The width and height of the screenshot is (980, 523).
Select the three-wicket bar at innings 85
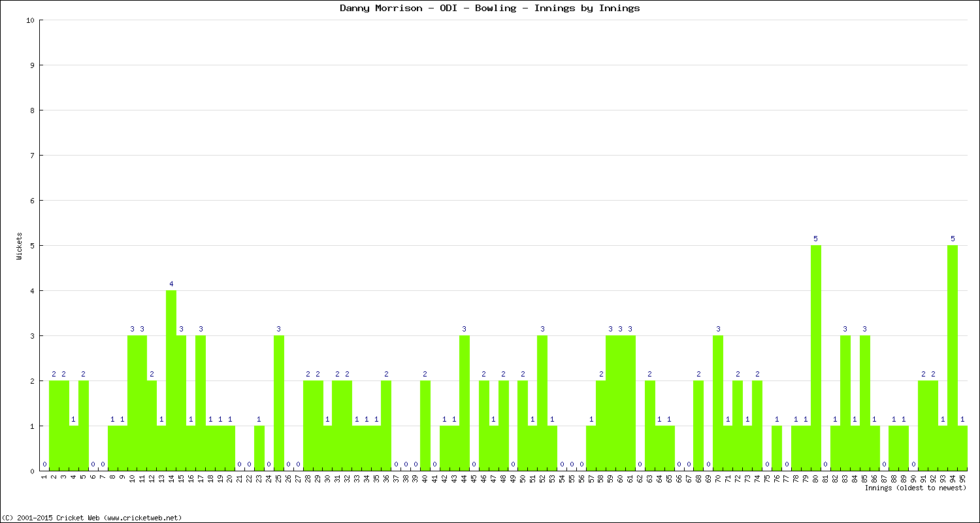click(x=864, y=403)
